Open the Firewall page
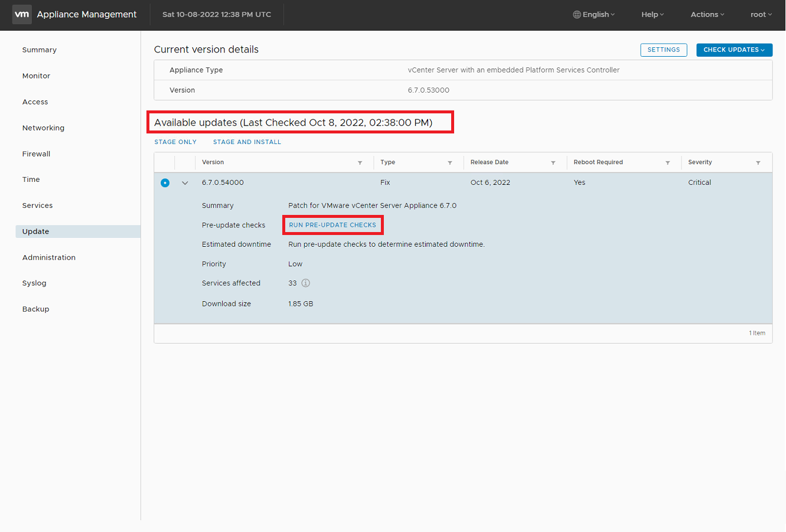786x532 pixels. pos(36,154)
